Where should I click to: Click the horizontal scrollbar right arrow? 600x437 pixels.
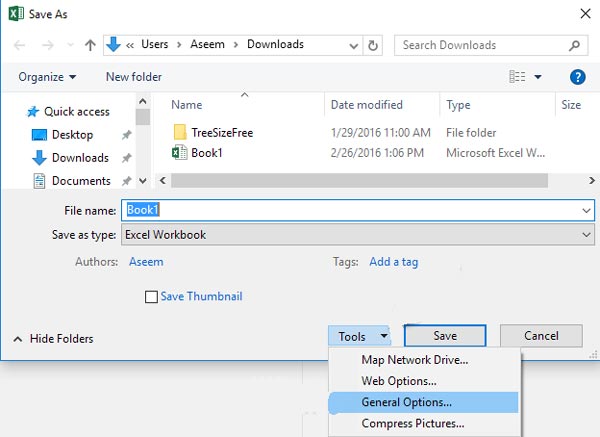592,180
